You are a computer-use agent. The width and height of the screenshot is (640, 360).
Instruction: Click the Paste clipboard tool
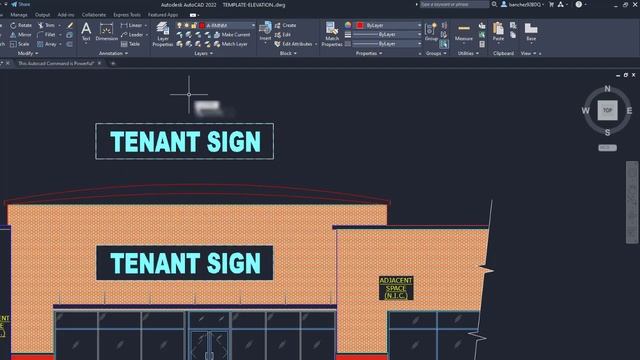point(498,32)
